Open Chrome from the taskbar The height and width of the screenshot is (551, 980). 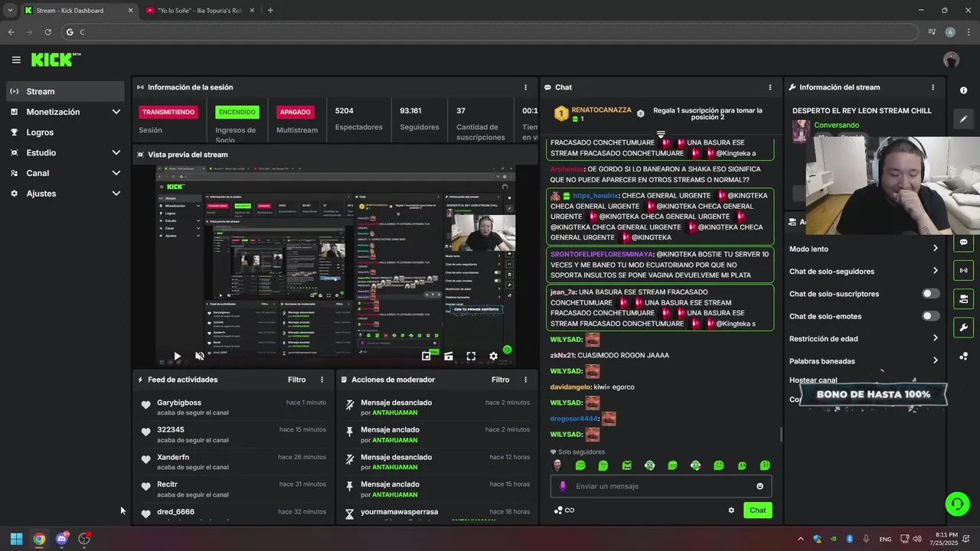click(39, 539)
